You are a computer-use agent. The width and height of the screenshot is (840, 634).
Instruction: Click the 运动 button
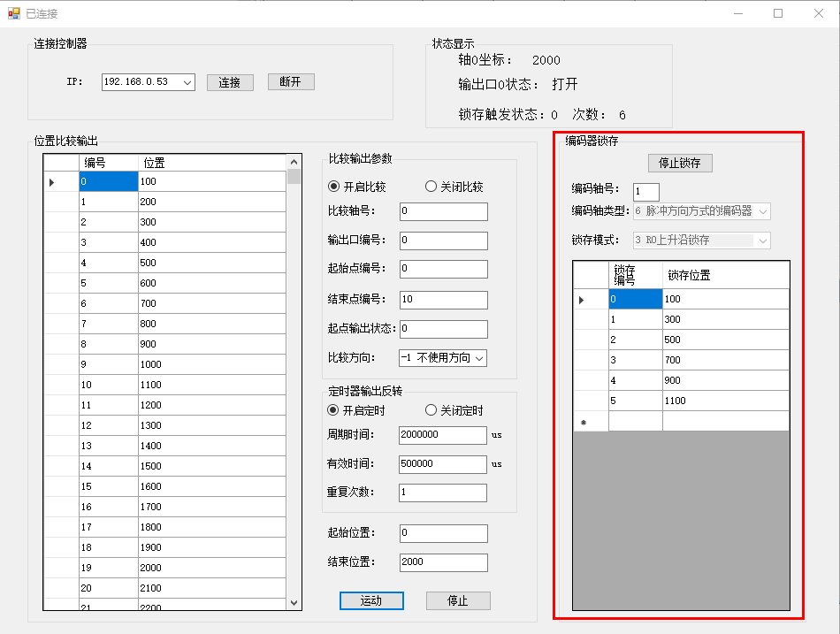(371, 600)
